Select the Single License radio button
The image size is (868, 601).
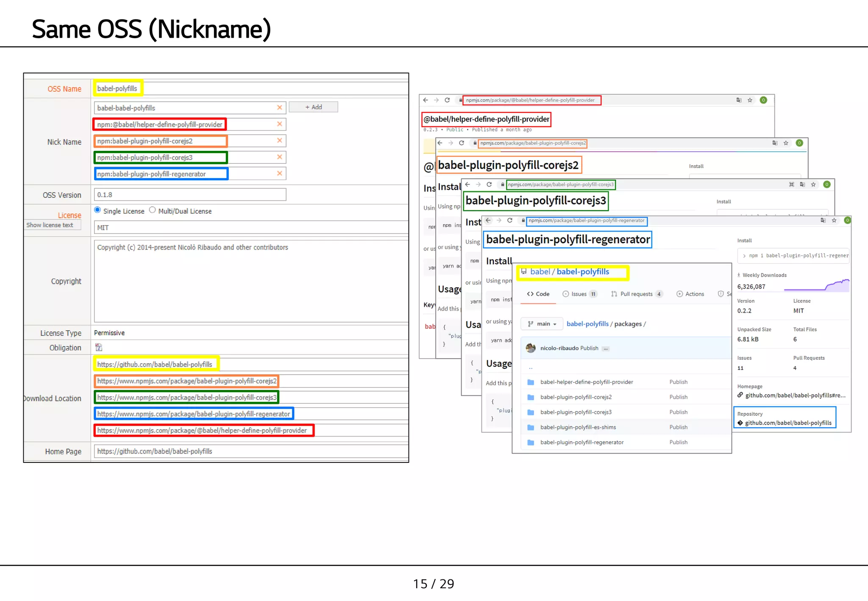pyautogui.click(x=97, y=210)
